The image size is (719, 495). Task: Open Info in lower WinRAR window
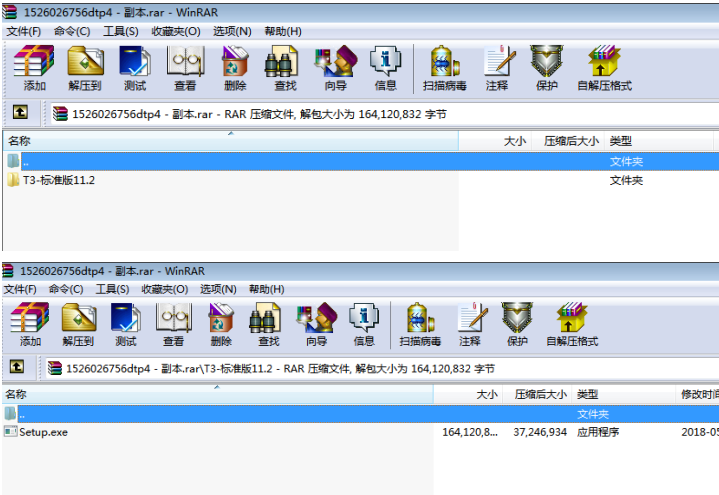pyautogui.click(x=364, y=324)
